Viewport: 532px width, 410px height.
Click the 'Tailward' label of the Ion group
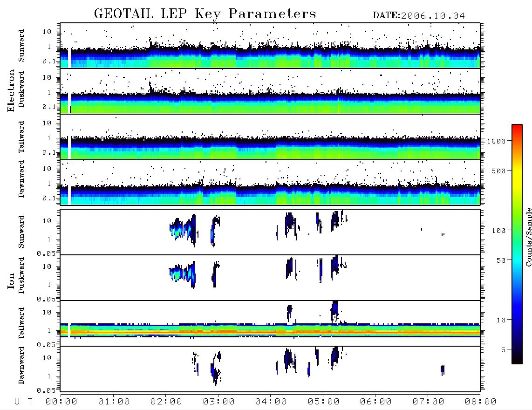pos(21,323)
